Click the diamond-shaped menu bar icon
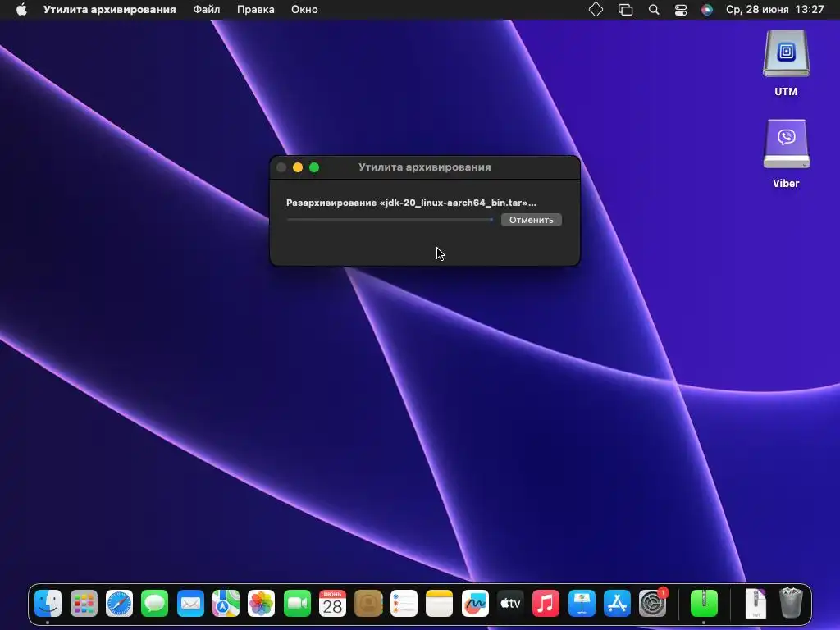The height and width of the screenshot is (630, 840). [x=596, y=10]
